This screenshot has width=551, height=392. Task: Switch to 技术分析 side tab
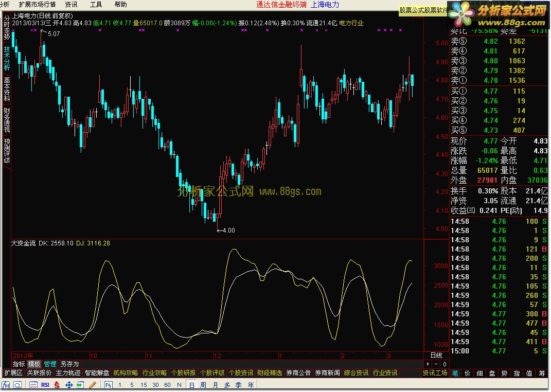pyautogui.click(x=7, y=58)
